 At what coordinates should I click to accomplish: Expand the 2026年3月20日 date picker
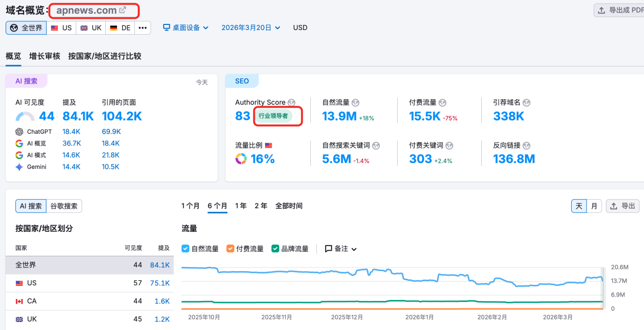click(250, 27)
